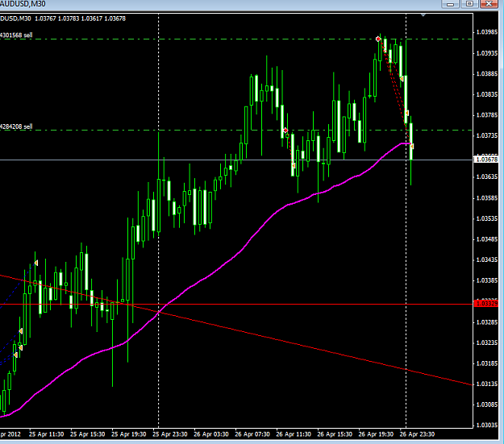Click price axis label 1.03885
The width and height of the screenshot is (504, 444).
[x=486, y=73]
